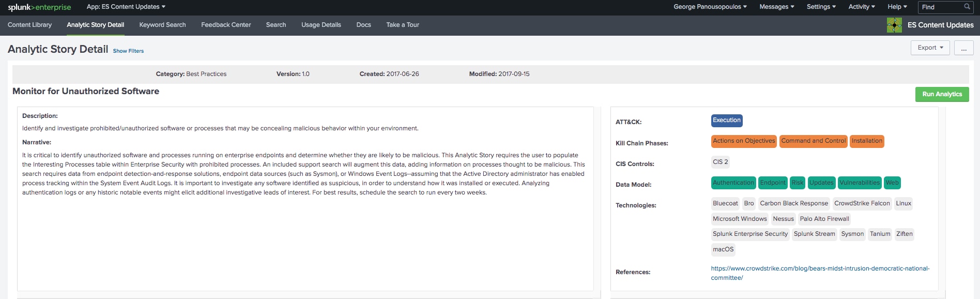Switch to the Feedback Center tab
The width and height of the screenshot is (980, 299).
coord(226,25)
